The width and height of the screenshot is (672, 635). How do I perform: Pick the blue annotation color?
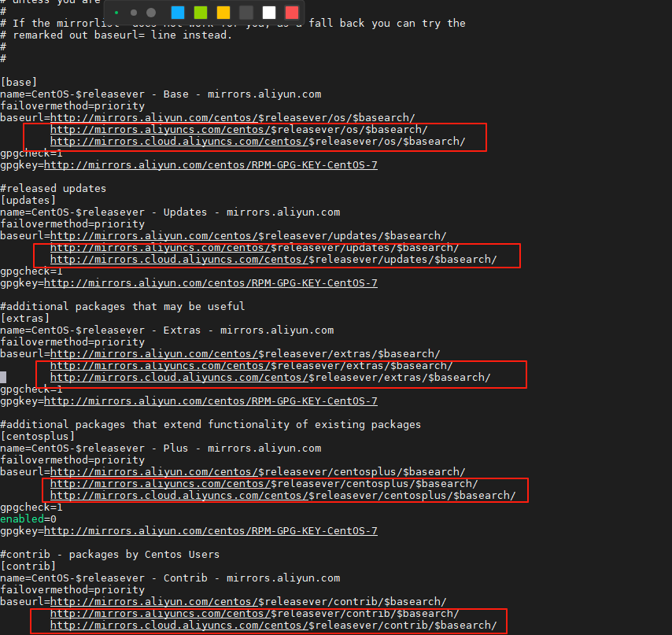(x=178, y=13)
